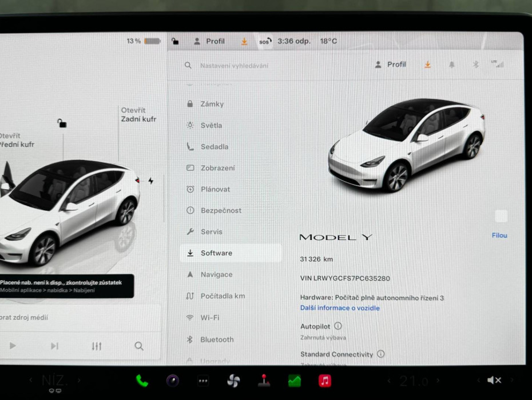Screen dimensions: 532x400
Task: Tap the blue Filou vehicle name link
Action: click(x=499, y=235)
